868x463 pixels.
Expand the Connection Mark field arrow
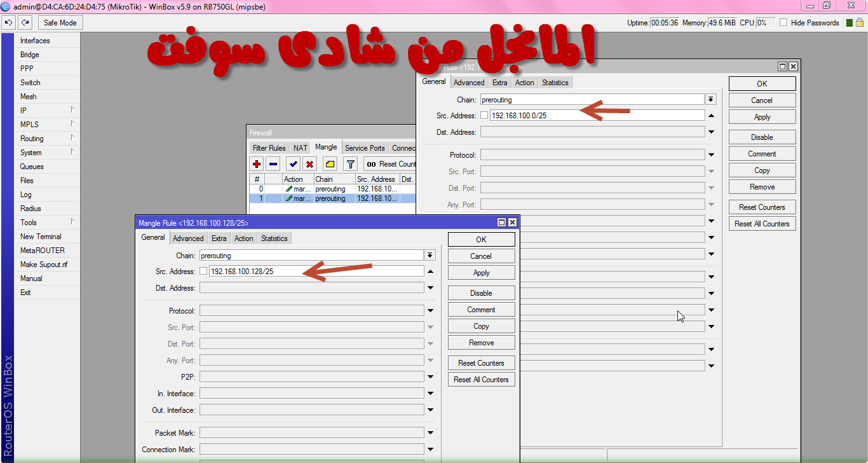pos(430,450)
